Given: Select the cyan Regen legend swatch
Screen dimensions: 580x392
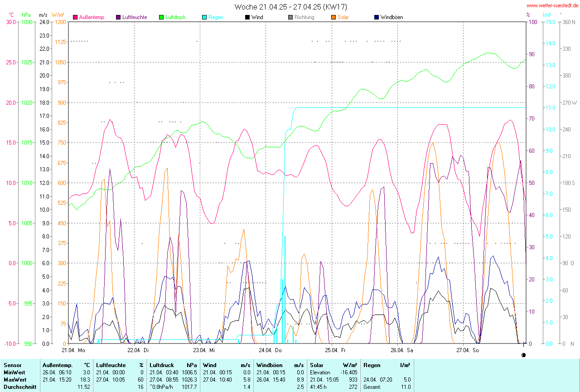Looking at the screenshot, I should coord(204,17).
